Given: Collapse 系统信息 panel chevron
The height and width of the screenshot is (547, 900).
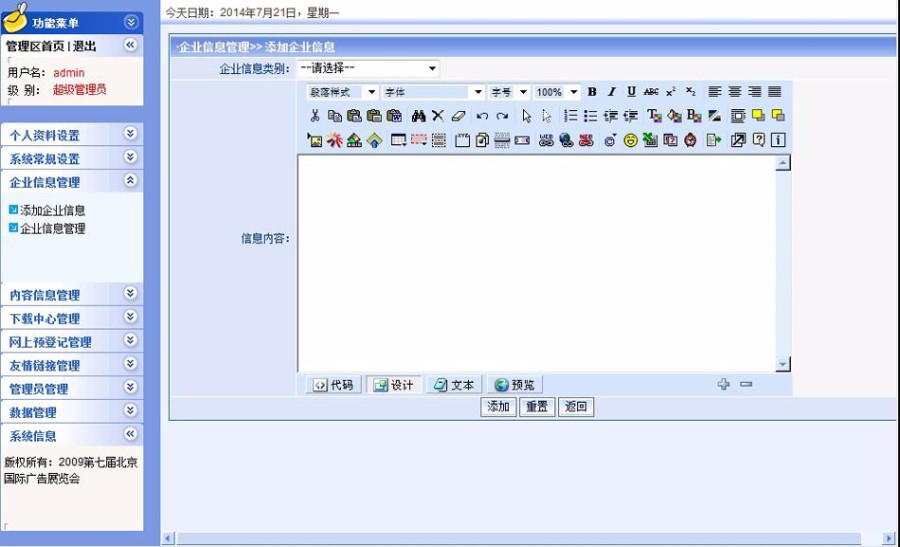Looking at the screenshot, I should [x=131, y=435].
